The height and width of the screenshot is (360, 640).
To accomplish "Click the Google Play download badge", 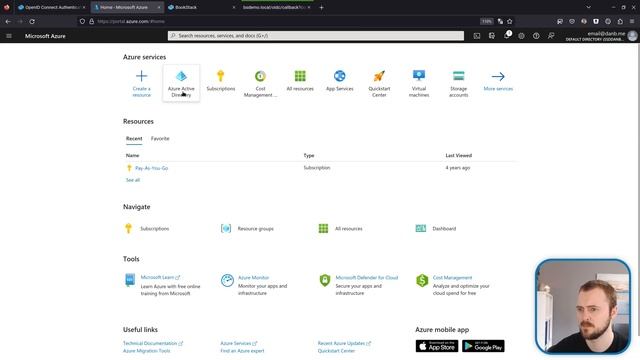I will pyautogui.click(x=483, y=346).
